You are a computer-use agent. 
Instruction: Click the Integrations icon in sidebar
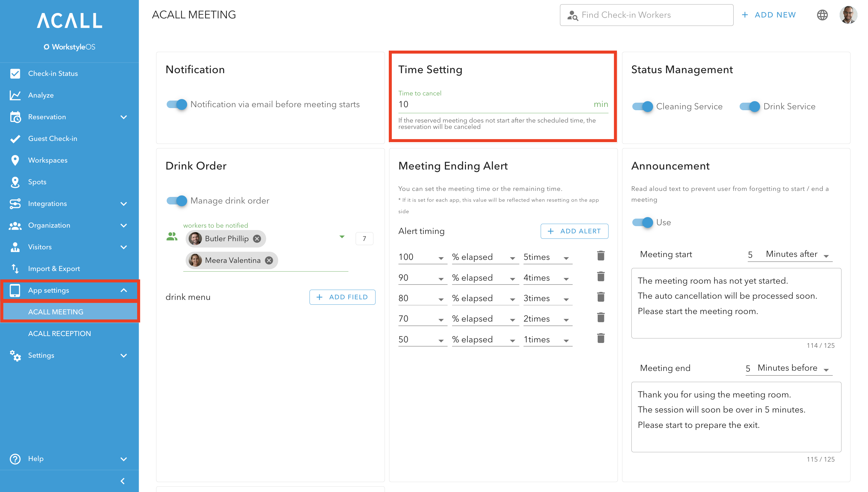[15, 204]
